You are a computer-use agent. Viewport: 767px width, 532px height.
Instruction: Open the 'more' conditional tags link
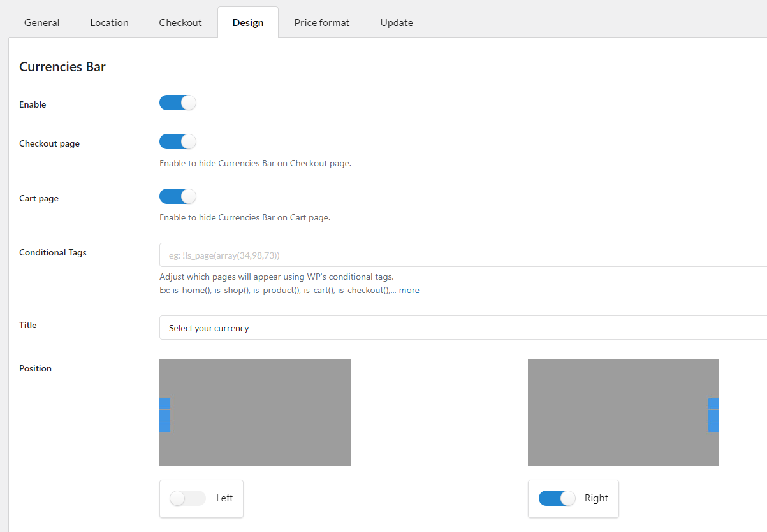[409, 291]
